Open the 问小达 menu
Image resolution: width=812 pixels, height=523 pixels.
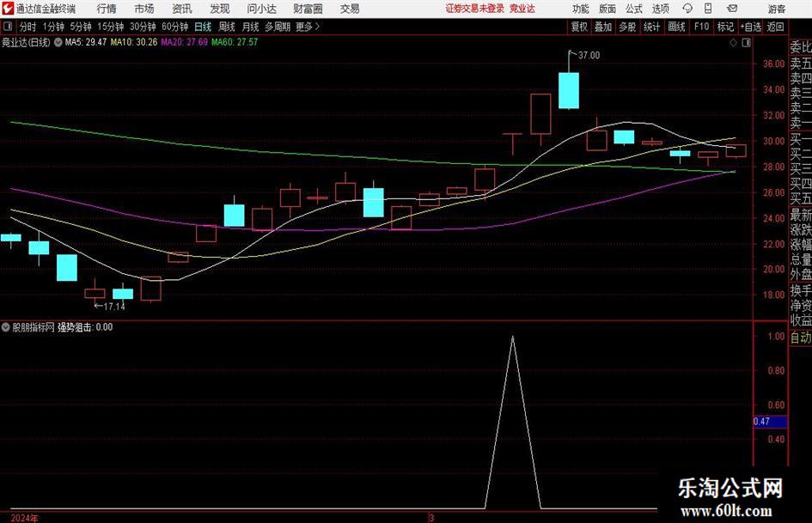click(261, 9)
